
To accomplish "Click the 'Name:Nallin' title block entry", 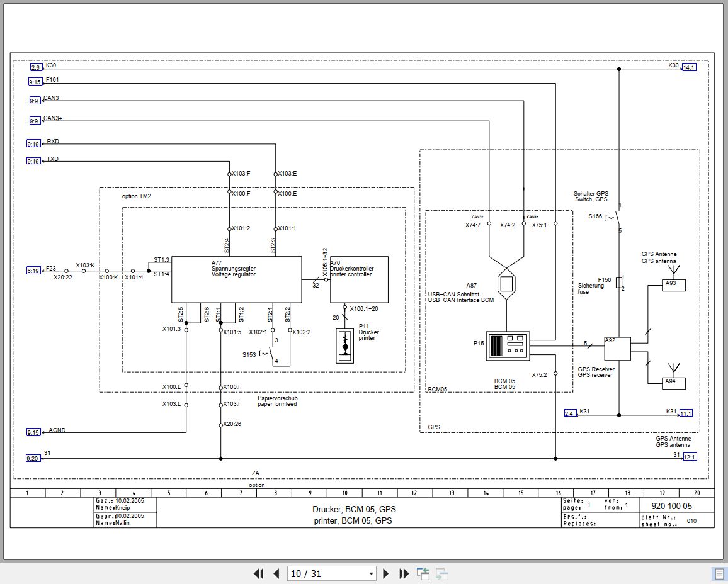I will pos(113,523).
